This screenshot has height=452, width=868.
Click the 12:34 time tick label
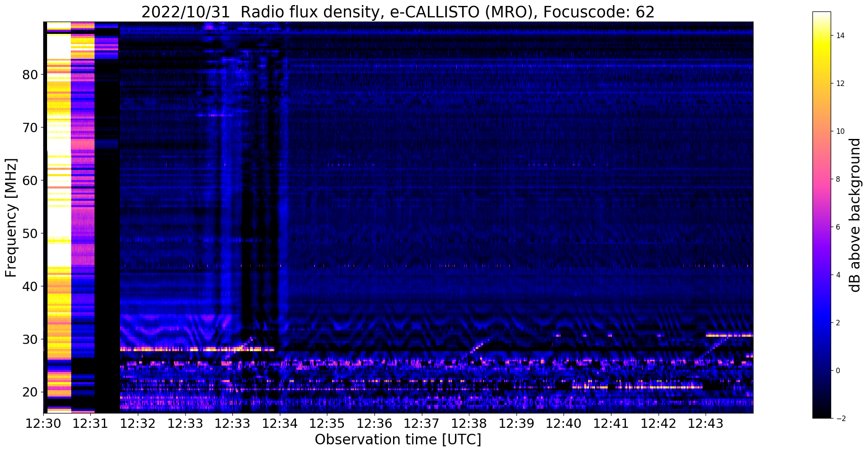pyautogui.click(x=280, y=424)
